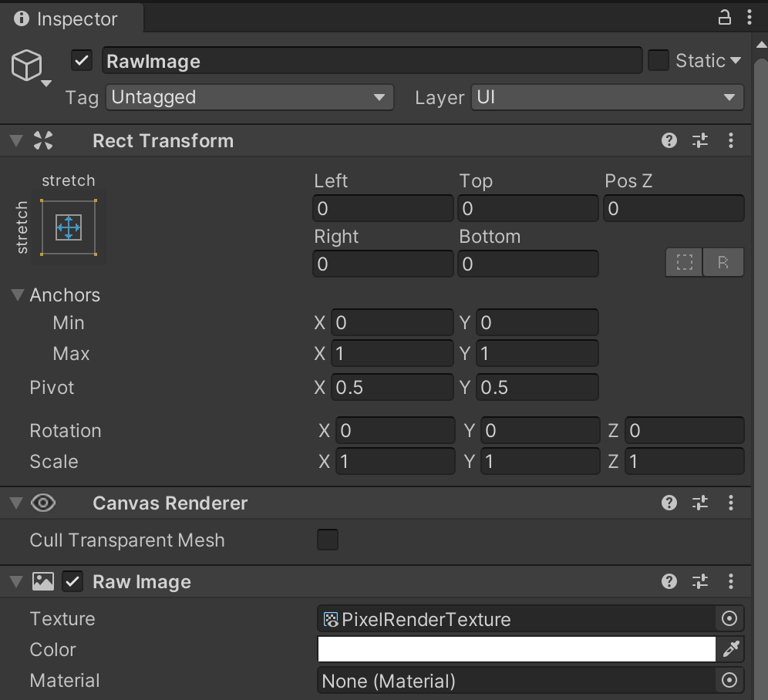Click the Scale Y field

[541, 462]
